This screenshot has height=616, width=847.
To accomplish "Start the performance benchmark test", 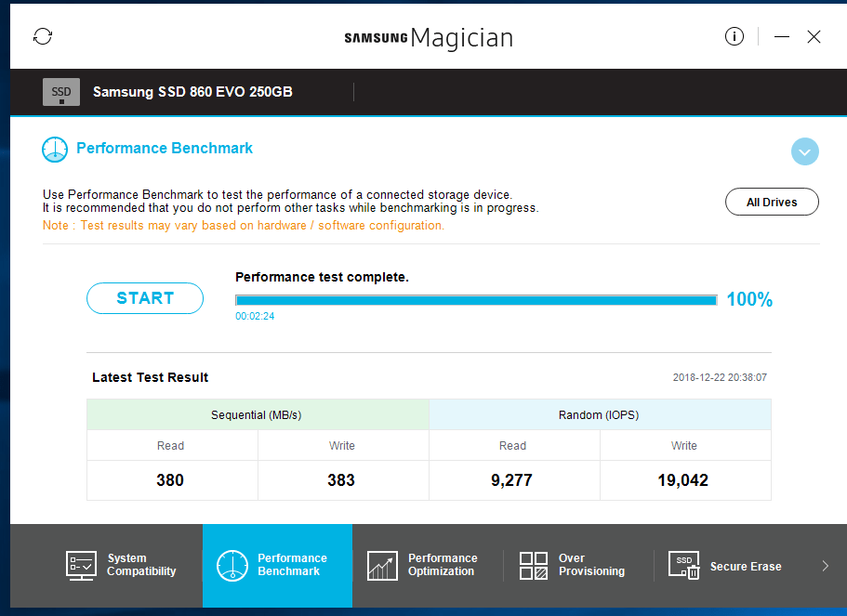I will pyautogui.click(x=145, y=298).
